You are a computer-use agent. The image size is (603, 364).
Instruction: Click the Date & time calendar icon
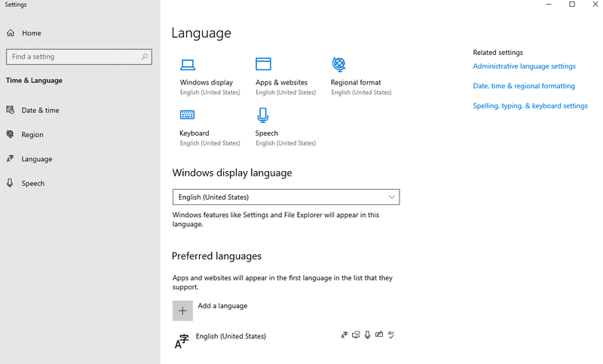[10, 110]
